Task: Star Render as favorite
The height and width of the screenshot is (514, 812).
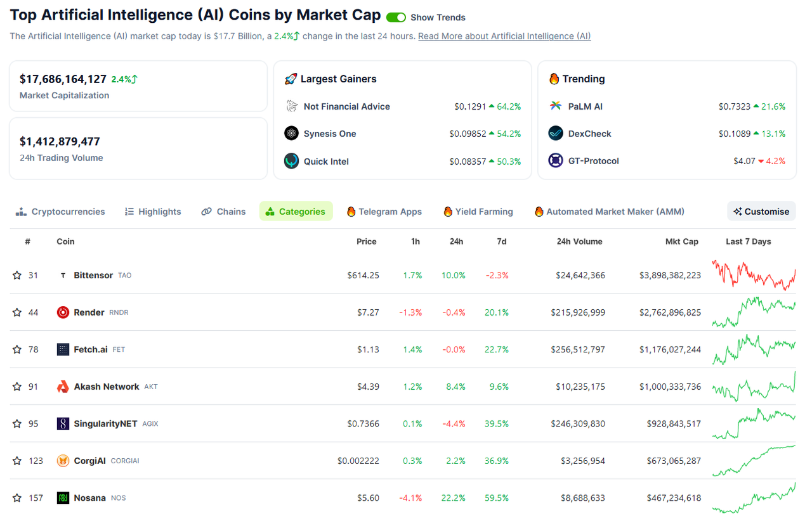Action: (x=17, y=312)
